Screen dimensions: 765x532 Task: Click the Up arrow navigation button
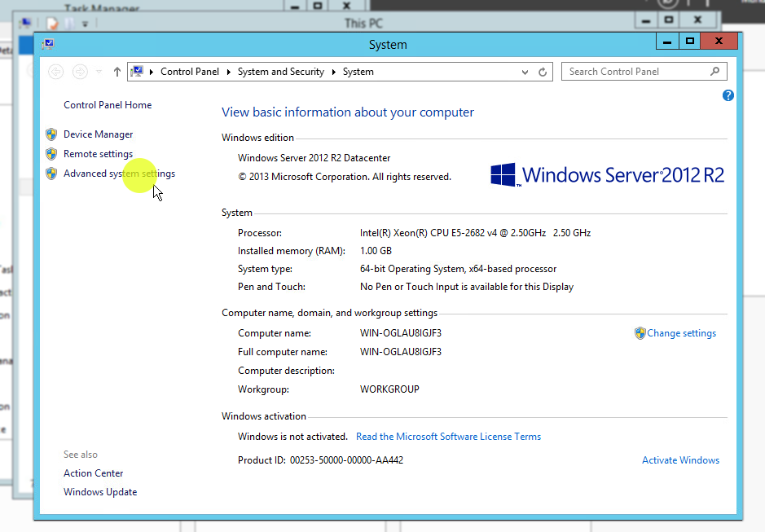[117, 72]
